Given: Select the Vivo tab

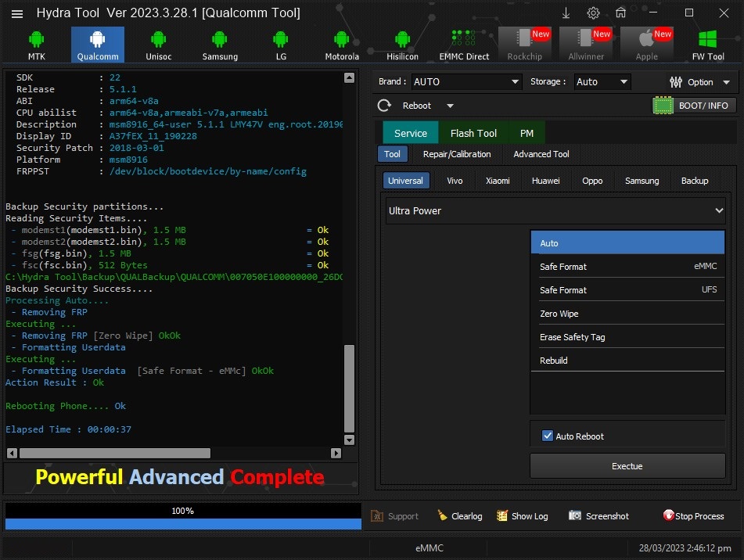Looking at the screenshot, I should pos(455,181).
